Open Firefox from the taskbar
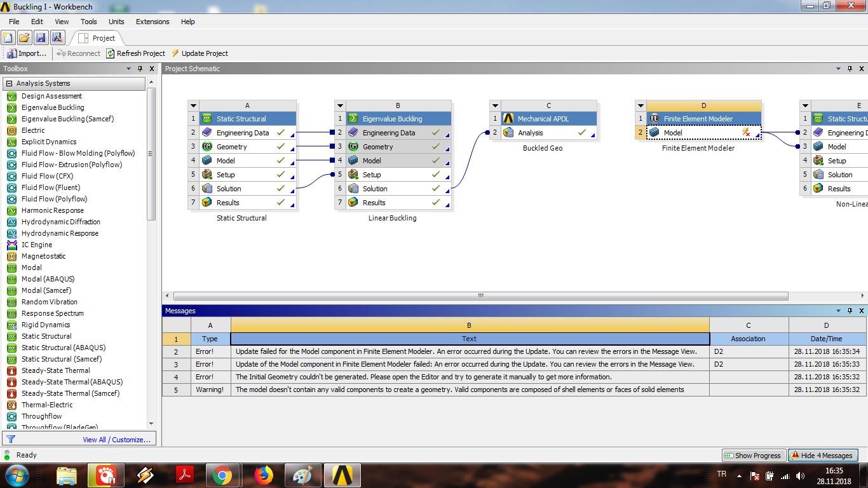The height and width of the screenshot is (488, 868). [x=263, y=475]
